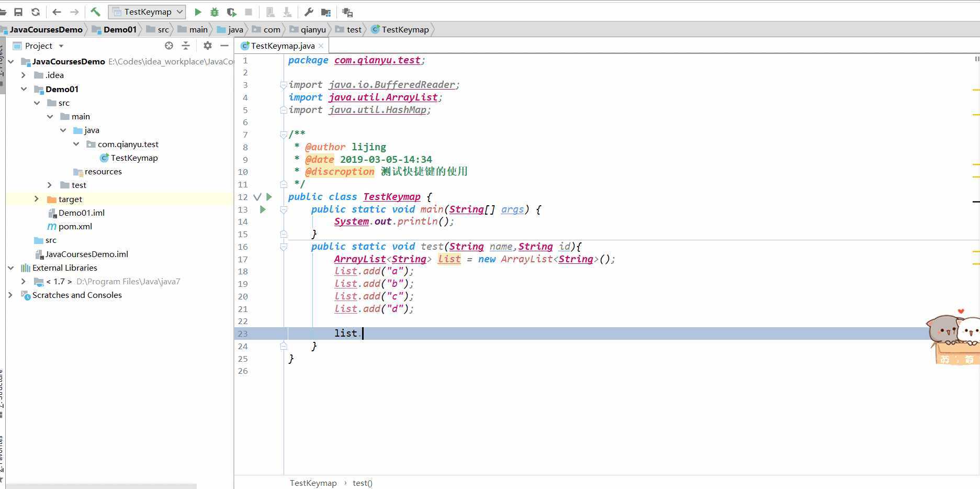980x489 pixels.
Task: Run with coverage shield icon
Action: (x=231, y=12)
